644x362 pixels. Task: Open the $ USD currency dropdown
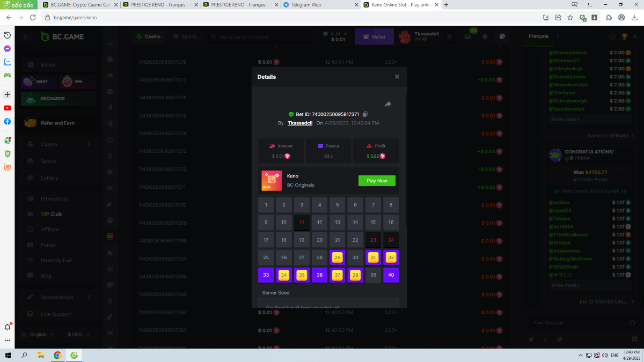pos(77,334)
